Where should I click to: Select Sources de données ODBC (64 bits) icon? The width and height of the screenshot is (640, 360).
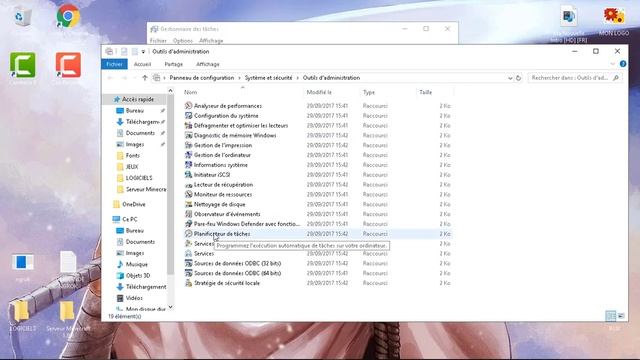pyautogui.click(x=188, y=273)
